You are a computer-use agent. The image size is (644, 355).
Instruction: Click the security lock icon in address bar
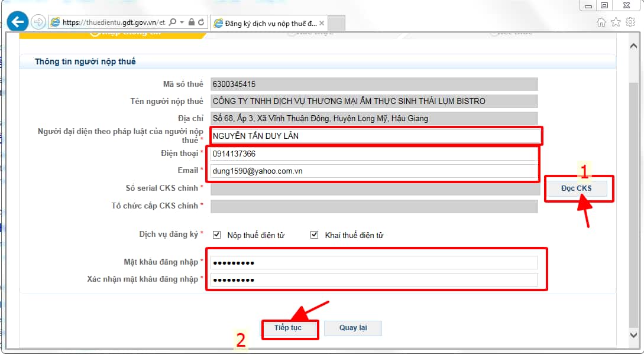191,22
